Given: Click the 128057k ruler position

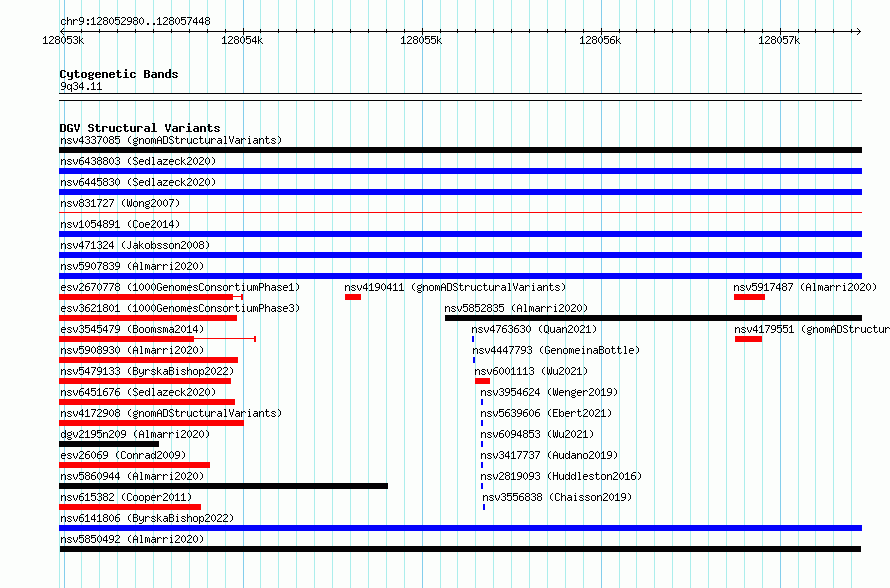Looking at the screenshot, I should click(779, 40).
